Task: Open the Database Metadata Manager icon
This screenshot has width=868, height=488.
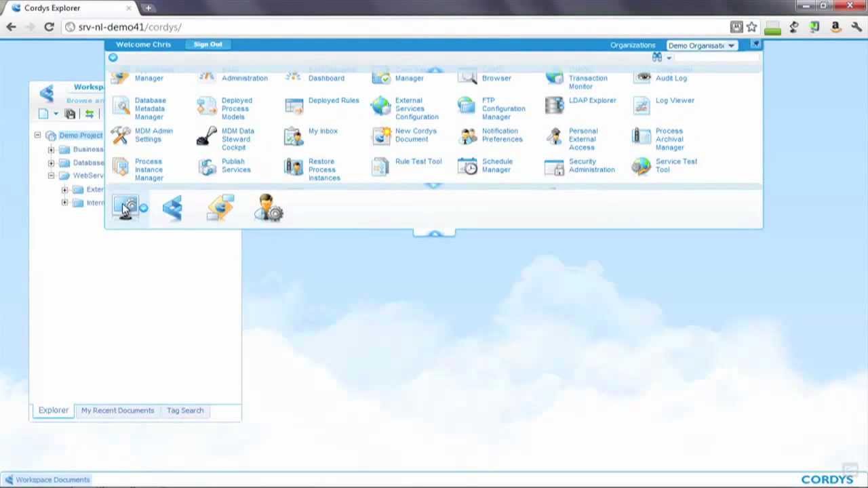Action: [x=121, y=106]
